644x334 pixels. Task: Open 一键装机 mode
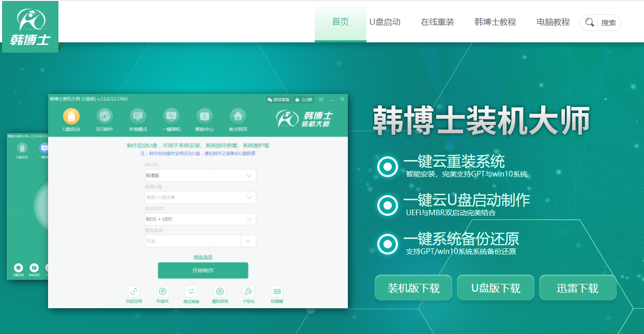(x=171, y=119)
